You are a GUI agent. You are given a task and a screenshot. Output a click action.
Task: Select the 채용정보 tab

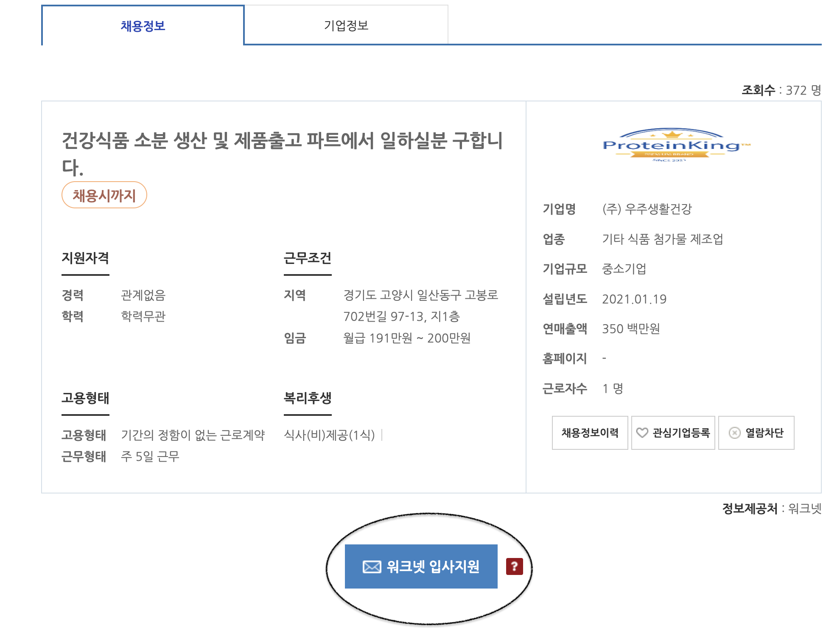click(x=143, y=26)
